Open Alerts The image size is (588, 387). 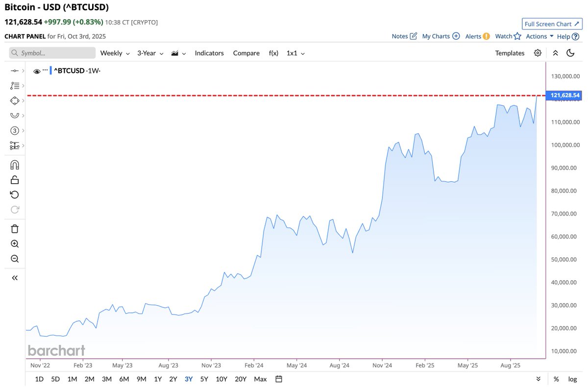coord(477,36)
